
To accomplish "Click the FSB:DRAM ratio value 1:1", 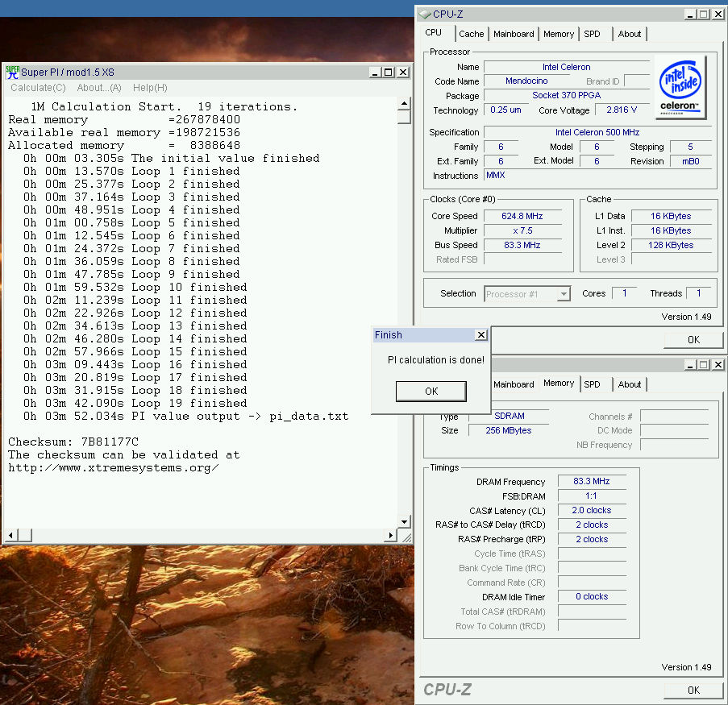I will point(592,496).
